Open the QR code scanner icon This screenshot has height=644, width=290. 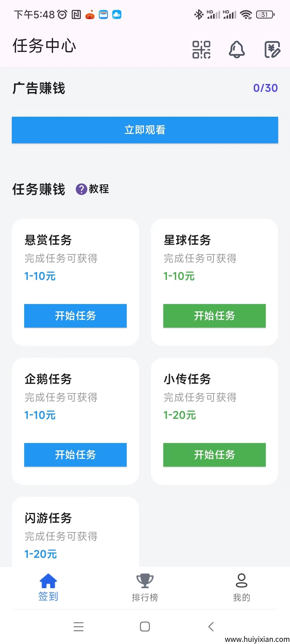tap(201, 50)
